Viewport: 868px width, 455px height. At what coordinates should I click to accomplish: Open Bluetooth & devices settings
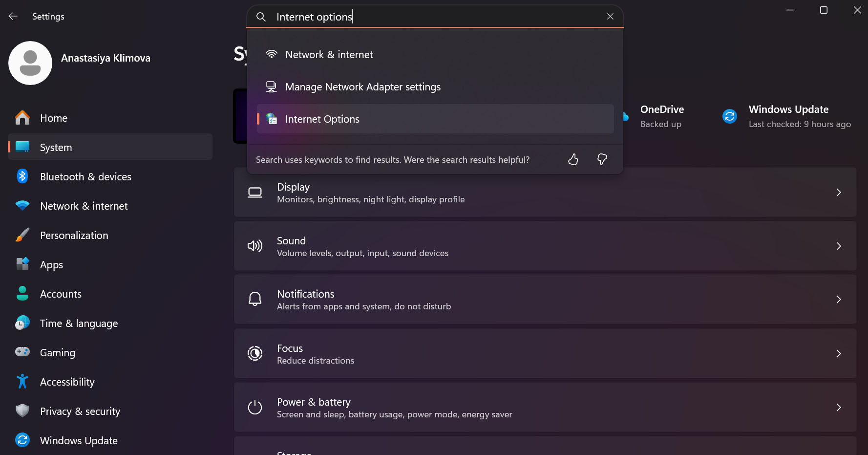point(110,176)
